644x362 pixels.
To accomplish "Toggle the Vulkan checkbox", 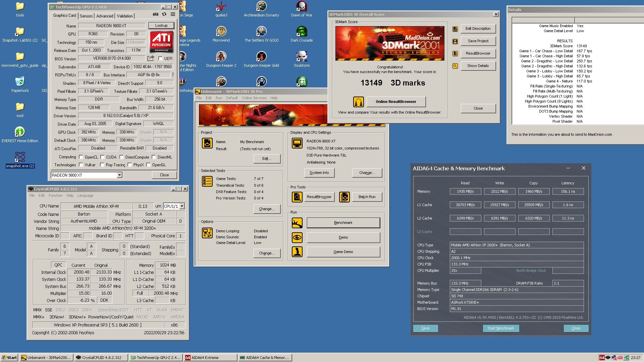I will click(81, 165).
